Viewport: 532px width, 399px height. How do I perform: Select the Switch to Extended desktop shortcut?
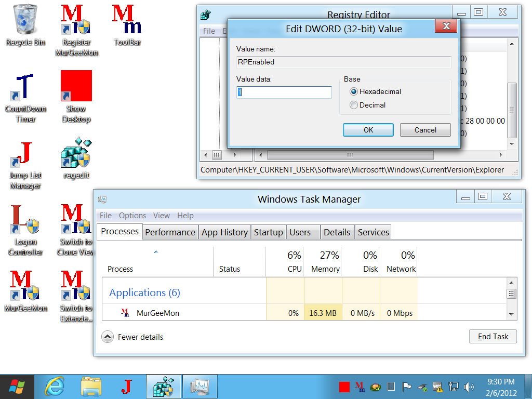(75, 297)
